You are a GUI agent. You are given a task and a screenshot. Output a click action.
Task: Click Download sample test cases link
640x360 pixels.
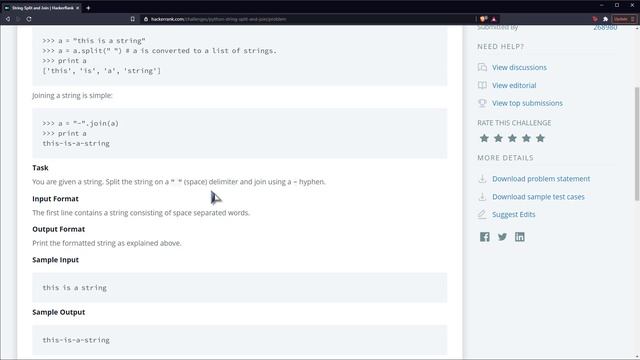point(538,197)
